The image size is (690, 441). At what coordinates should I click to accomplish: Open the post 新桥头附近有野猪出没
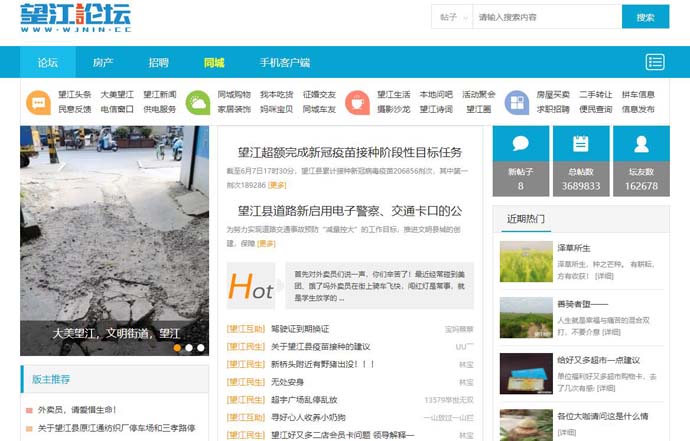[323, 364]
